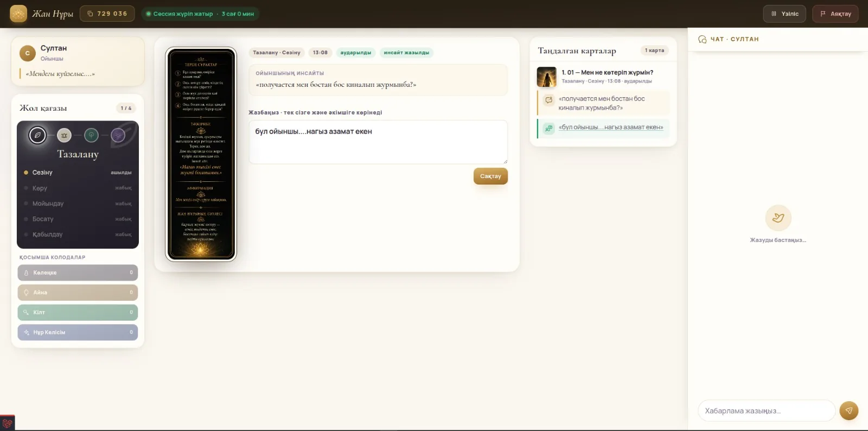Select the green tree third stage icon
Screen dimensions: 868x431
click(x=91, y=135)
